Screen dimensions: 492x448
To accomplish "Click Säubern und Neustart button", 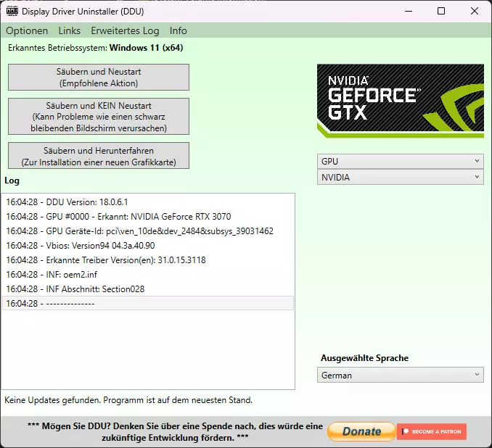I will (x=99, y=77).
